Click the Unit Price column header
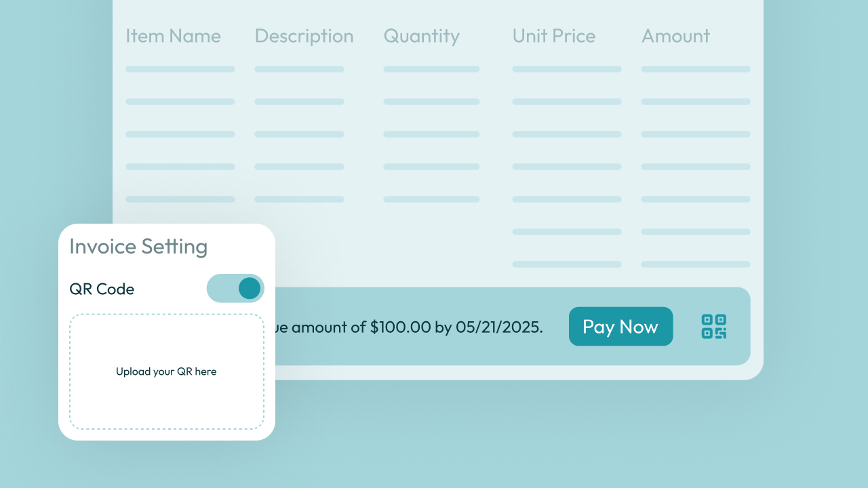The image size is (868, 488). [x=553, y=36]
